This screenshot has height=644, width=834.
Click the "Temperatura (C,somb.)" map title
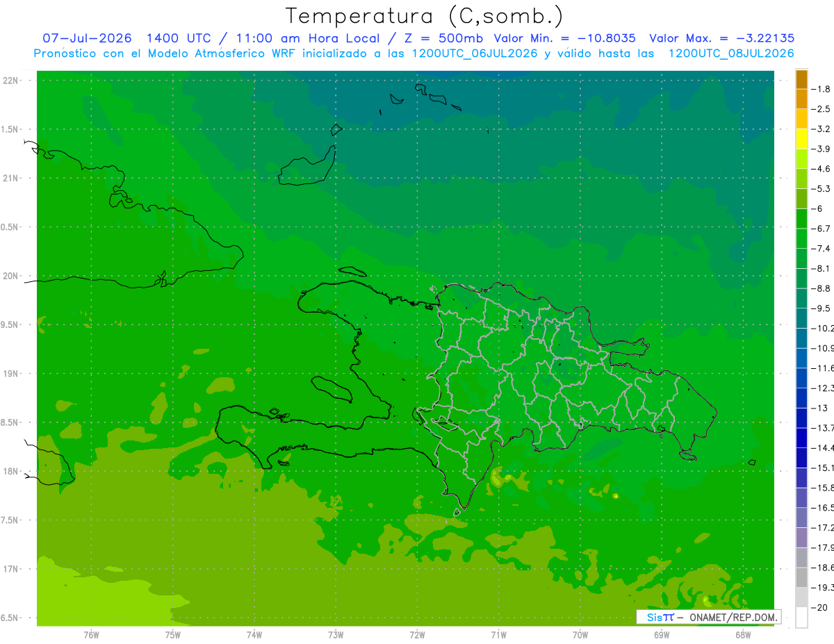tap(424, 16)
